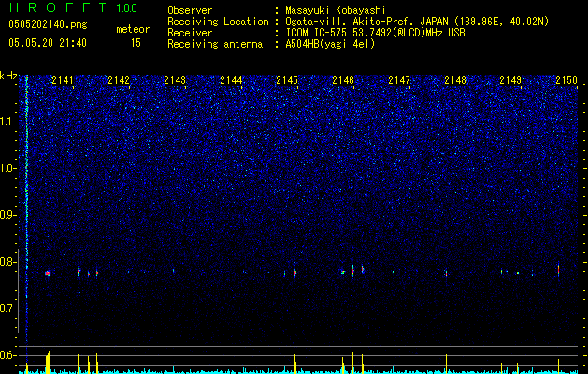Click the 2142 time marker
This screenshot has height=374, width=588.
119,79
